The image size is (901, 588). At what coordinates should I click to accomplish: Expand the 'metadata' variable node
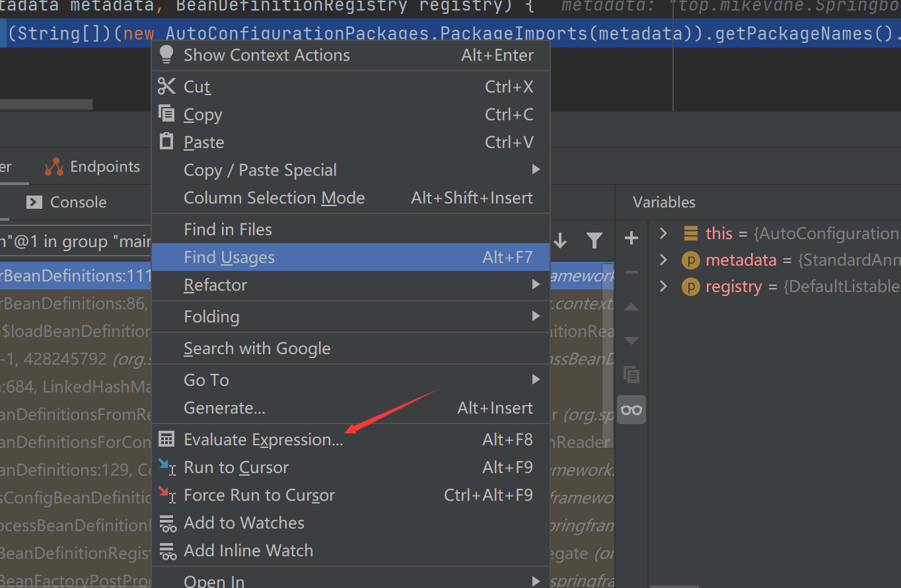pos(664,260)
